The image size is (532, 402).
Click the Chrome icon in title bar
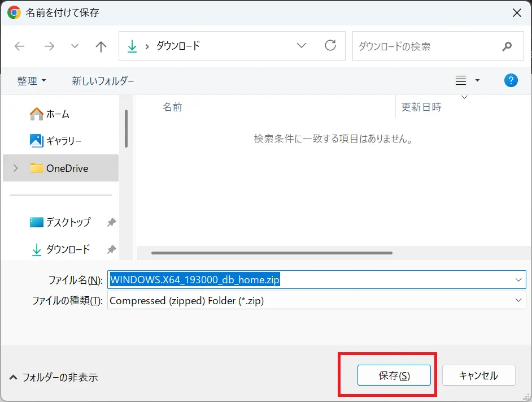coord(14,13)
